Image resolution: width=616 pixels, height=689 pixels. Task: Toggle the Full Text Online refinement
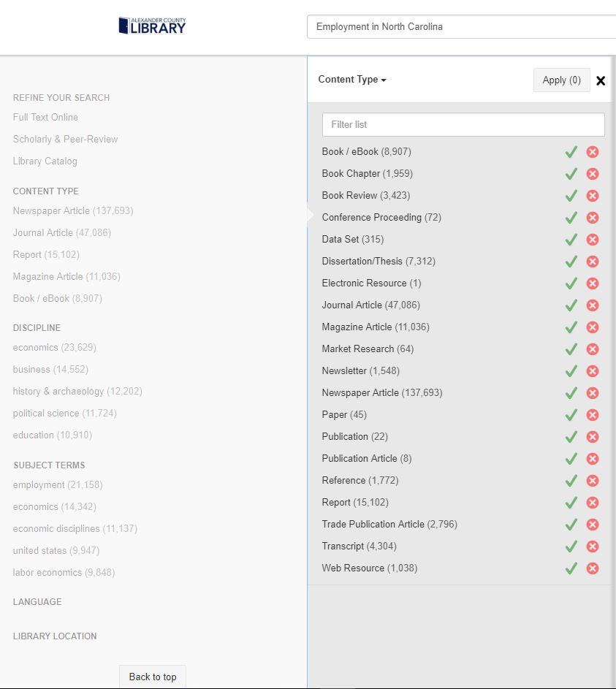click(x=45, y=117)
